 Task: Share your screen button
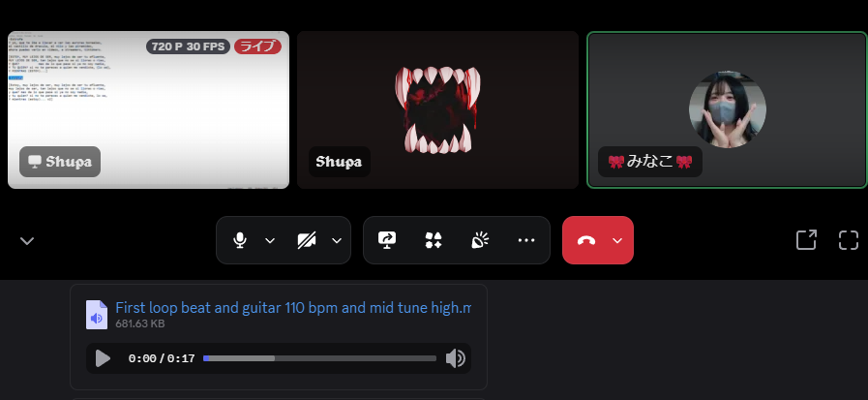tap(387, 240)
